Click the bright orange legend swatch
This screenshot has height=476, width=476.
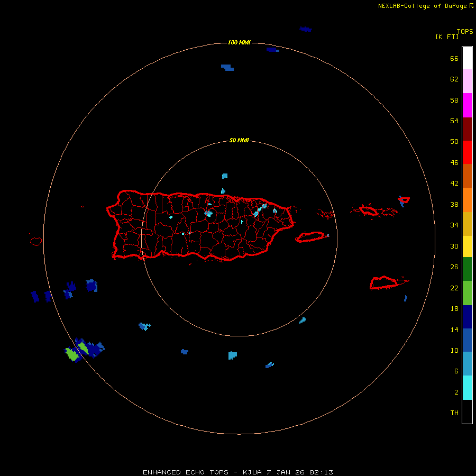[x=467, y=200]
